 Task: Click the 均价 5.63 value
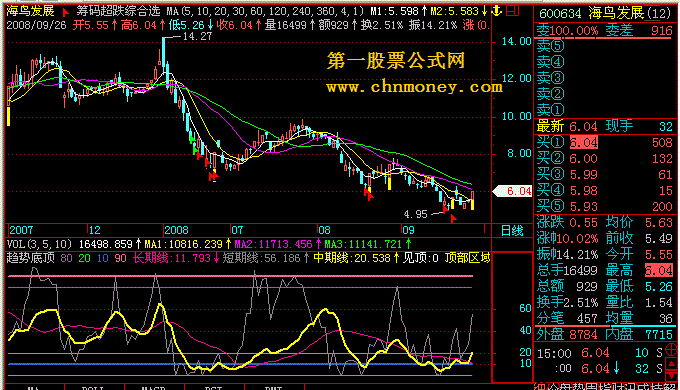point(639,223)
